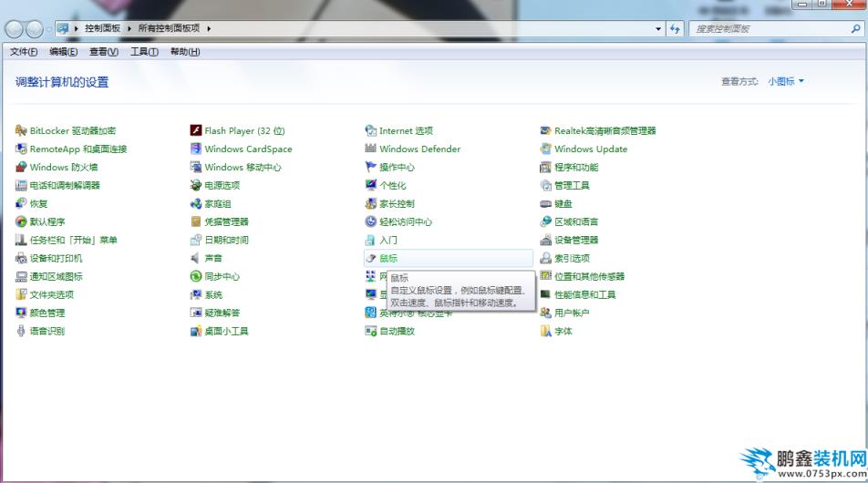Viewport: 868px width, 483px height.
Task: Open the 性能信息和工具 icon
Action: tap(546, 295)
